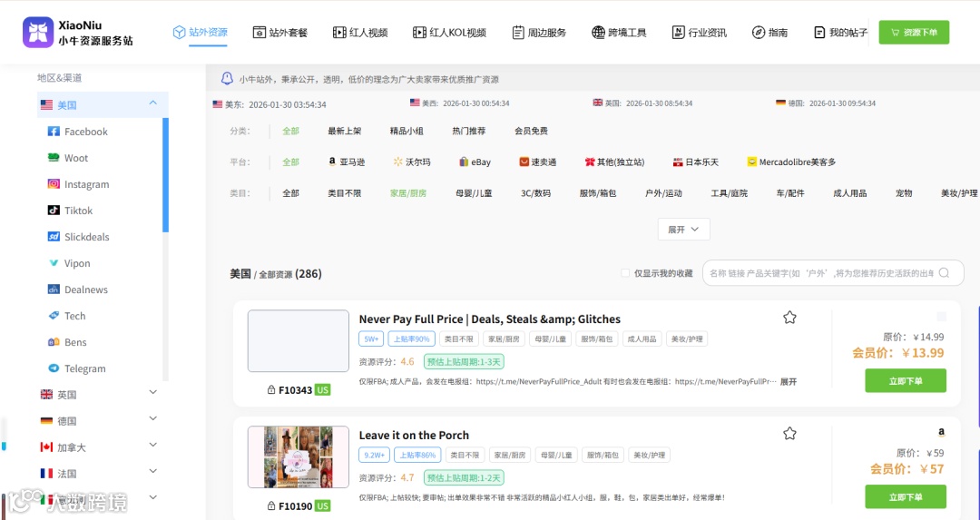Click the lock icon beside F10343
Viewport: 980px width, 520px height.
point(271,389)
